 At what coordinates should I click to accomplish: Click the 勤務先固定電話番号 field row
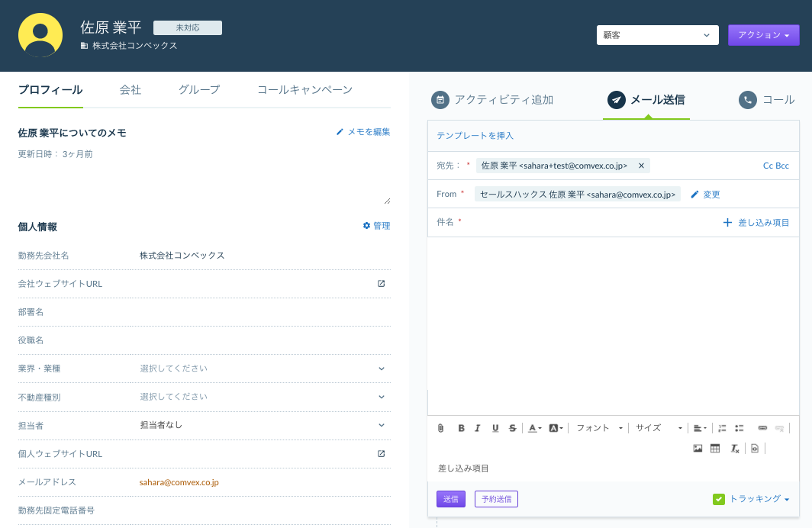(x=204, y=510)
